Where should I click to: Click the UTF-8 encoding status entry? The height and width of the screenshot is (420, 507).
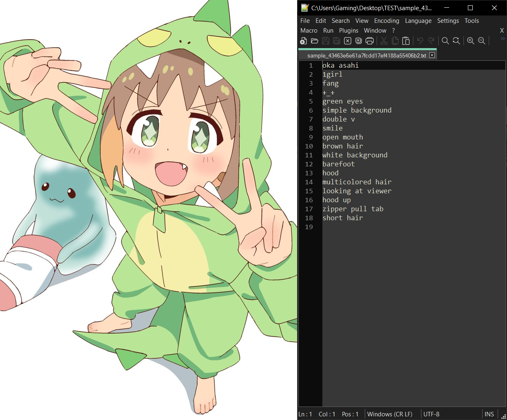click(x=431, y=414)
